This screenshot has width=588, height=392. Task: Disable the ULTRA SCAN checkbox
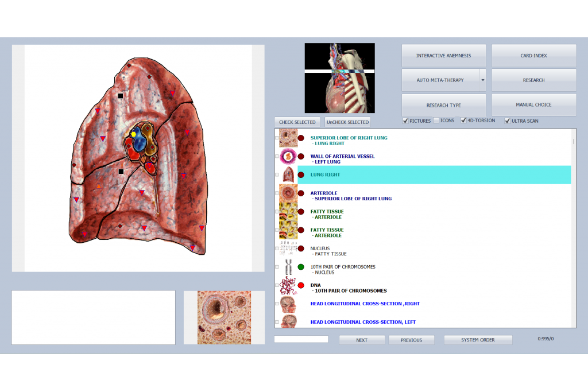507,121
